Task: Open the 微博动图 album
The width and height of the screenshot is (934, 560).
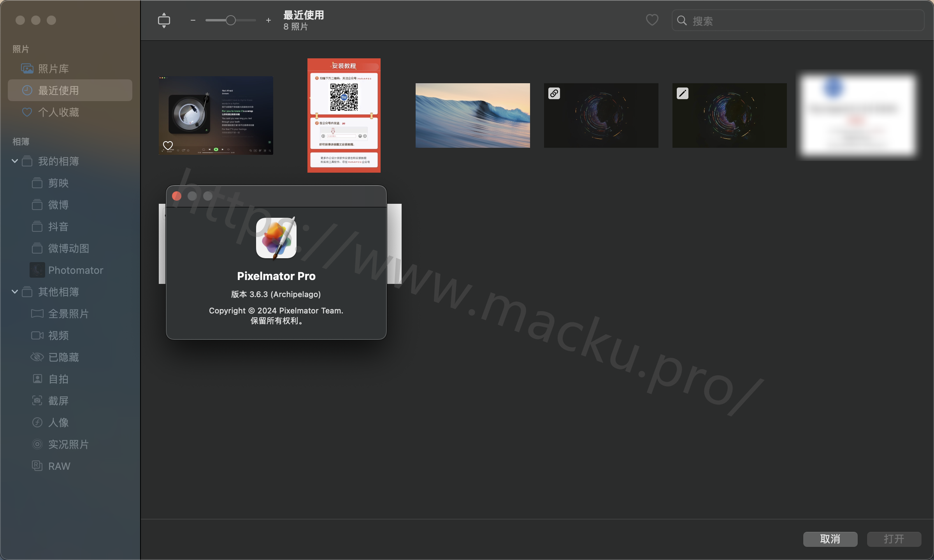Action: (x=70, y=248)
